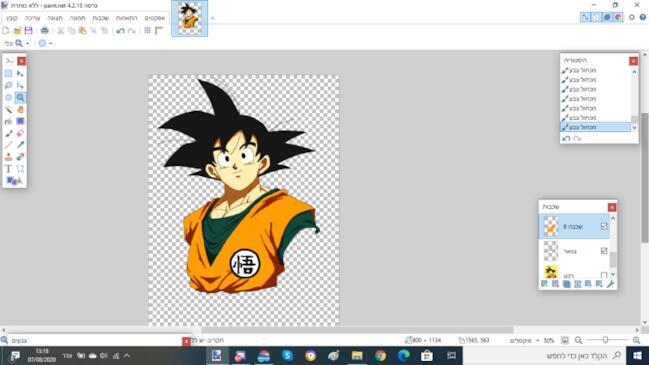
Task: Click the Open file folder icon
Action: tap(17, 31)
